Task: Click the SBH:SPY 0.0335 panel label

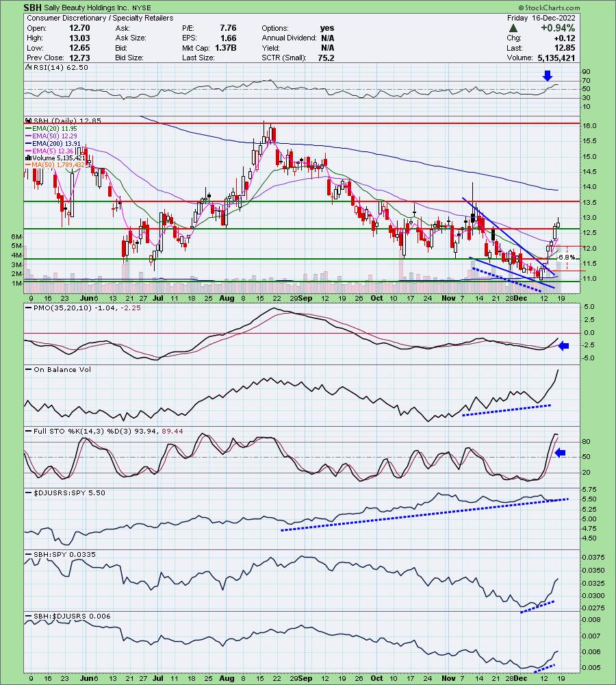Action: [64, 554]
